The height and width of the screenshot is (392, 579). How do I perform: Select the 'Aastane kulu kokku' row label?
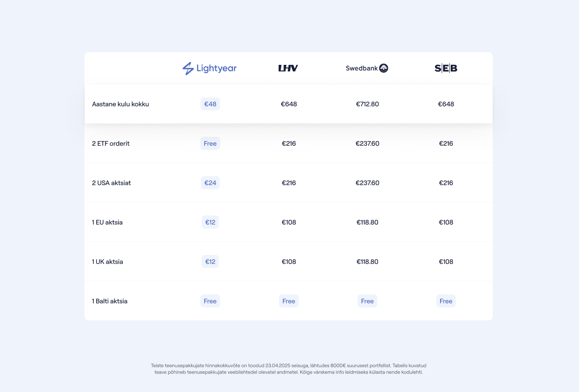[x=120, y=104]
